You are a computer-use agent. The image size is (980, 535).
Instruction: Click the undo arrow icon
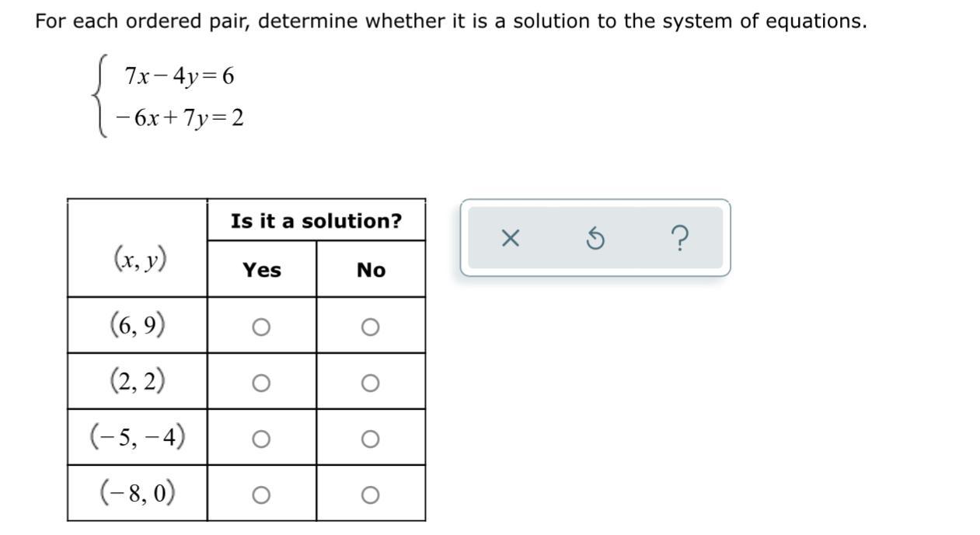[595, 239]
